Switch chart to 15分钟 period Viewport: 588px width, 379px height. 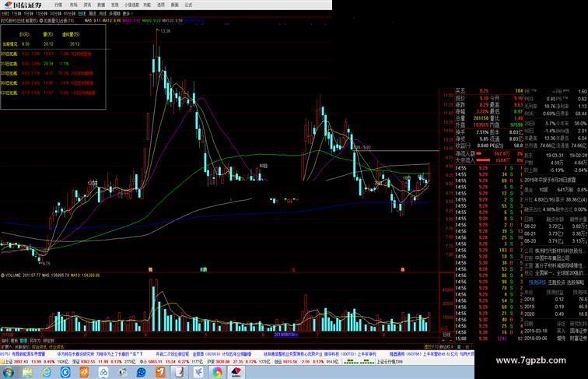41,14
